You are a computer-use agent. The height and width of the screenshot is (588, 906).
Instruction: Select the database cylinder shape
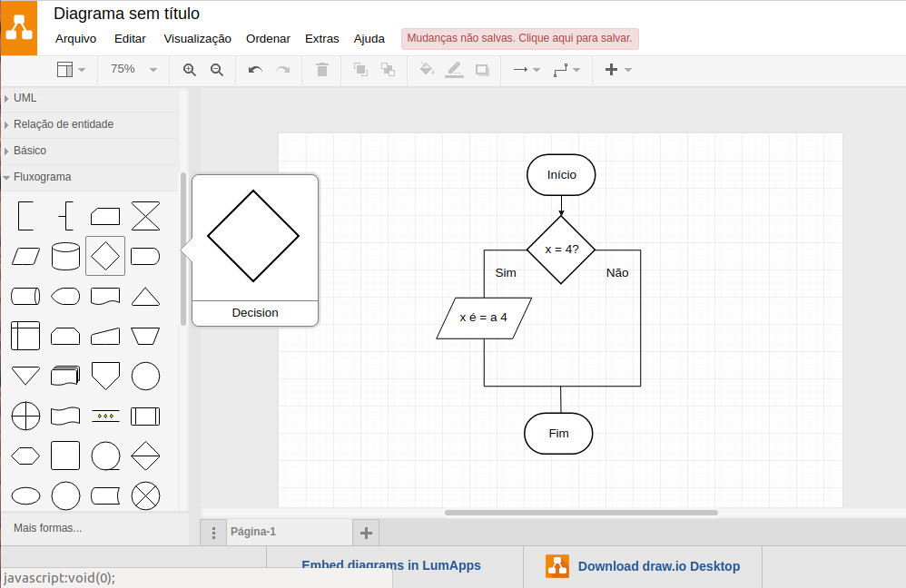66,256
